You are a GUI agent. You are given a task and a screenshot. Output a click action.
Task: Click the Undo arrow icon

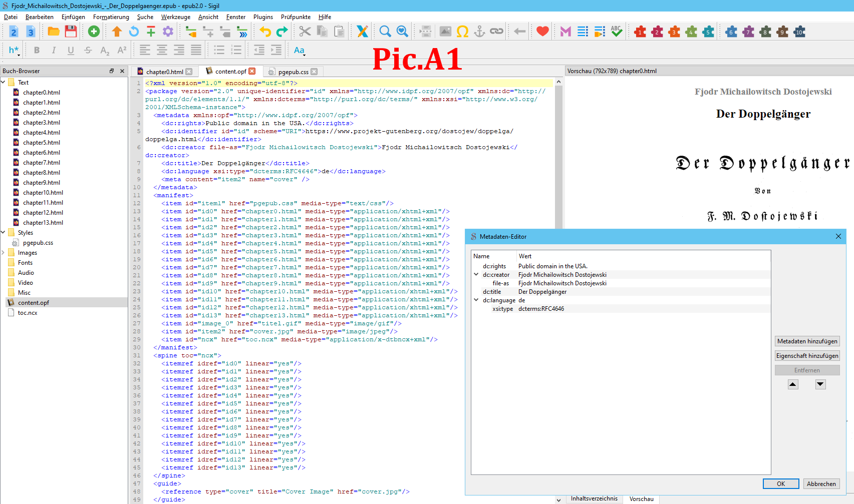[265, 32]
